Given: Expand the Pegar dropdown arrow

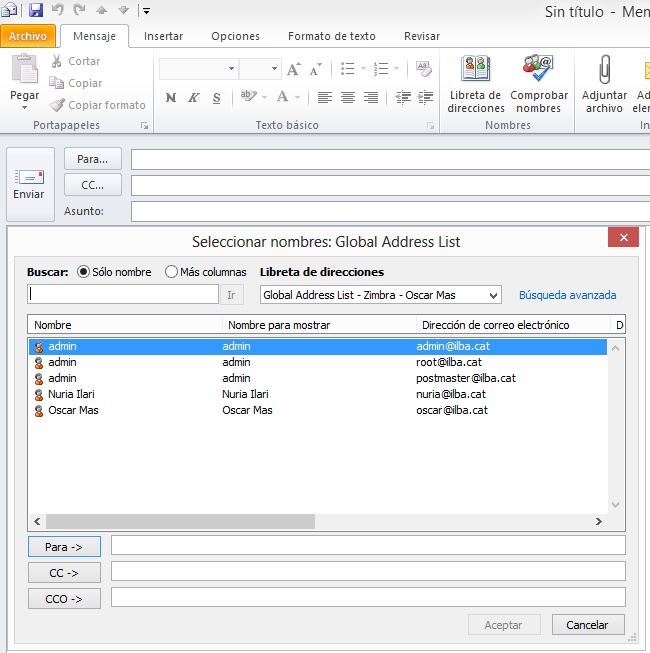Looking at the screenshot, I should click(x=25, y=107).
